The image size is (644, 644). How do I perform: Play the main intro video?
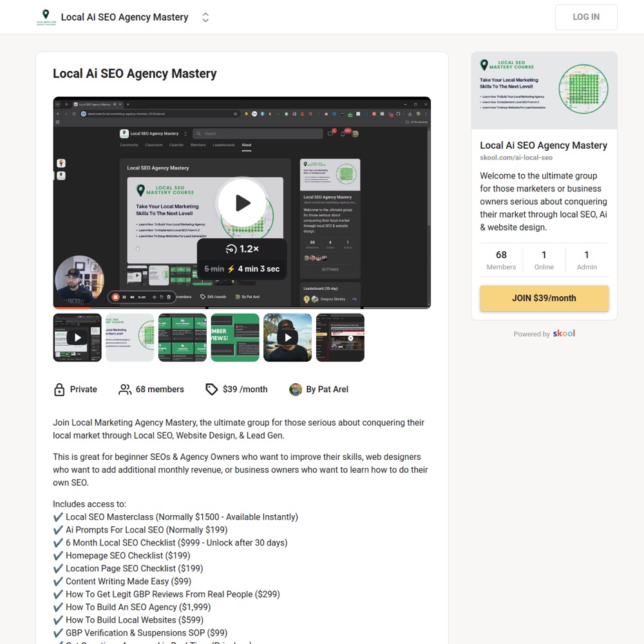(242, 203)
